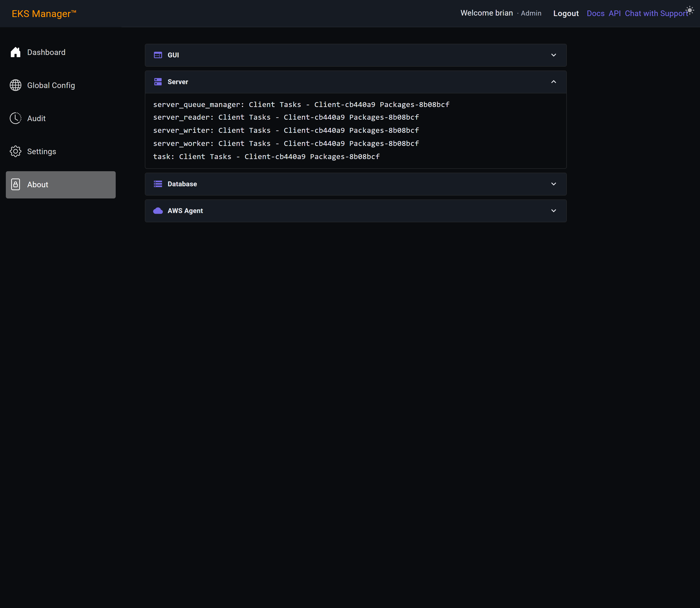Click the server_writer version line
Screen dimensions: 700x608
tap(286, 130)
